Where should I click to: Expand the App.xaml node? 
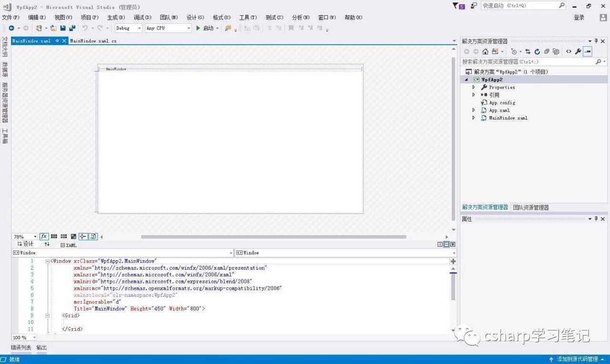click(474, 110)
